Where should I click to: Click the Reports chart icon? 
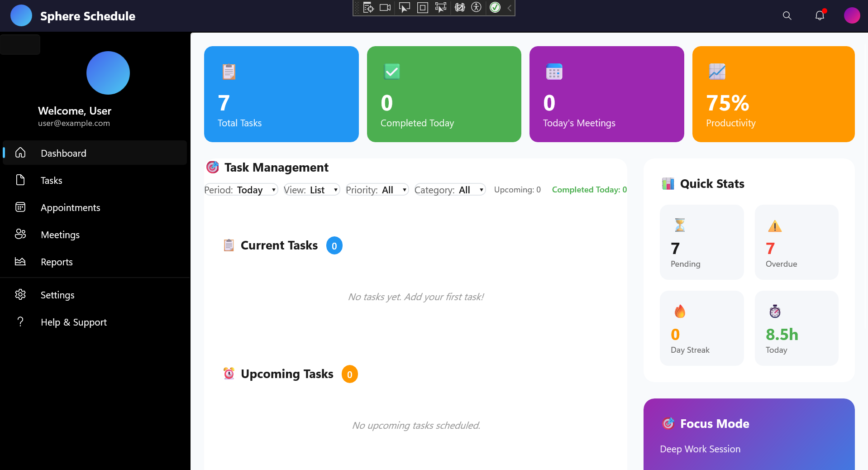[x=20, y=261]
